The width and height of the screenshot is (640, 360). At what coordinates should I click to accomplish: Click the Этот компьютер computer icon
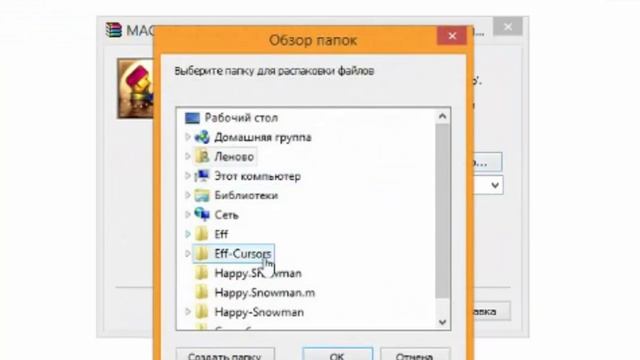click(202, 176)
